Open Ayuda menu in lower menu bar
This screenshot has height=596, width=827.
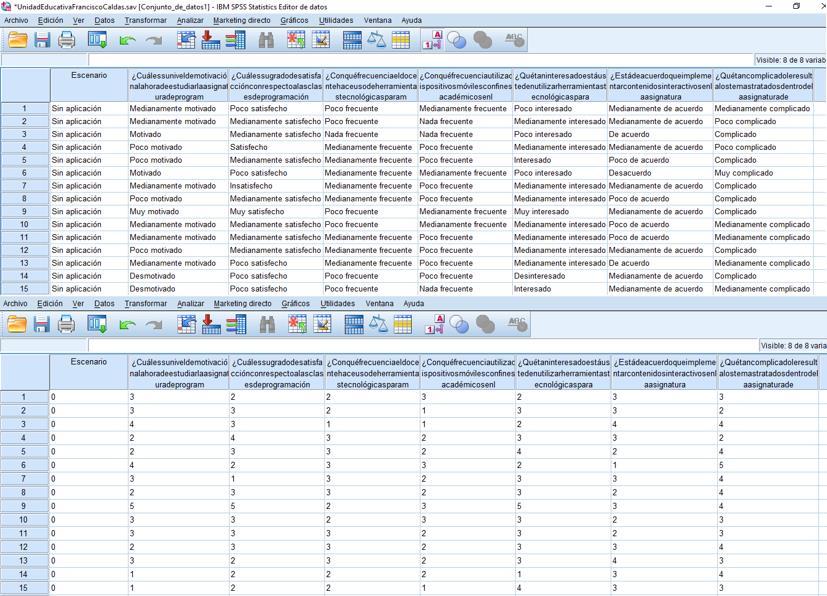pyautogui.click(x=414, y=303)
